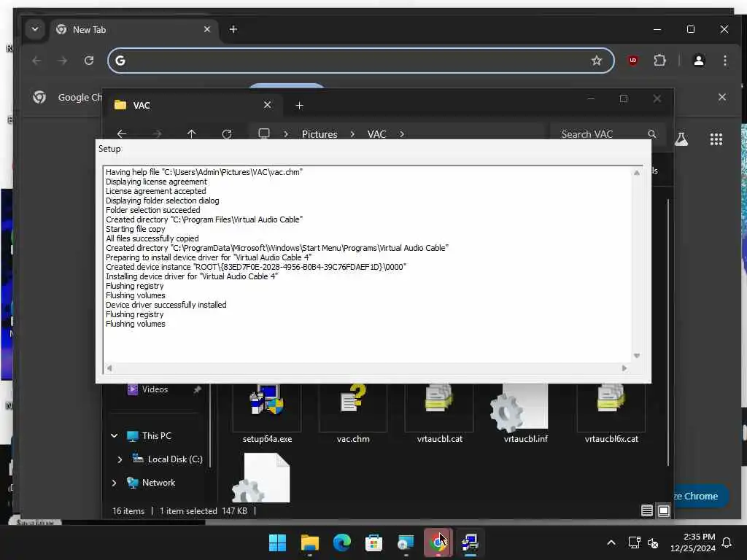Image resolution: width=747 pixels, height=560 pixels.
Task: Add a new Chrome tab
Action: pos(233,29)
